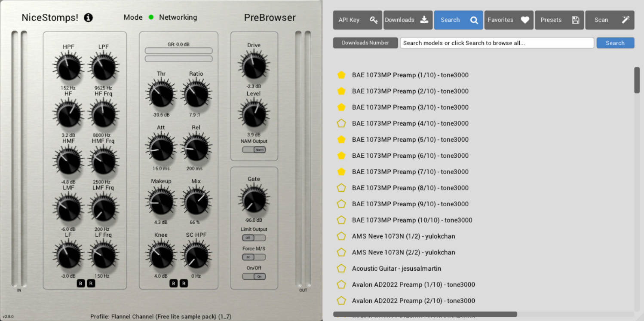Click the Rel release knob
The width and height of the screenshot is (644, 321).
(196, 148)
